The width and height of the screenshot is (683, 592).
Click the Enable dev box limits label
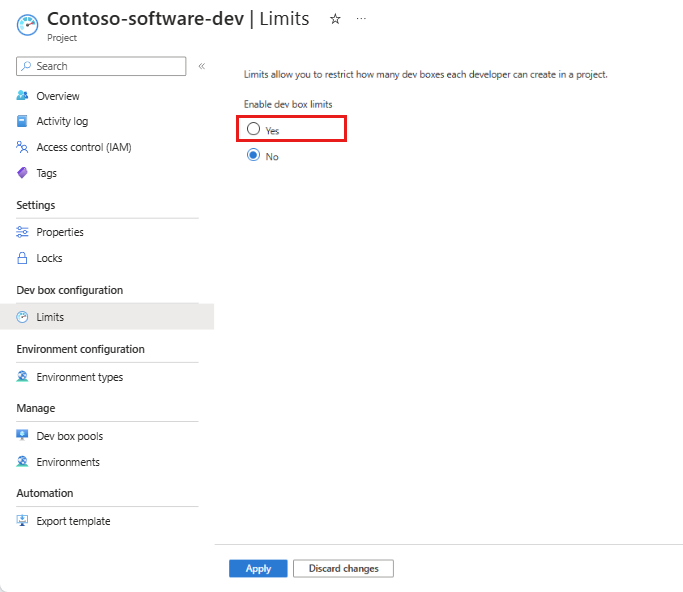[288, 104]
